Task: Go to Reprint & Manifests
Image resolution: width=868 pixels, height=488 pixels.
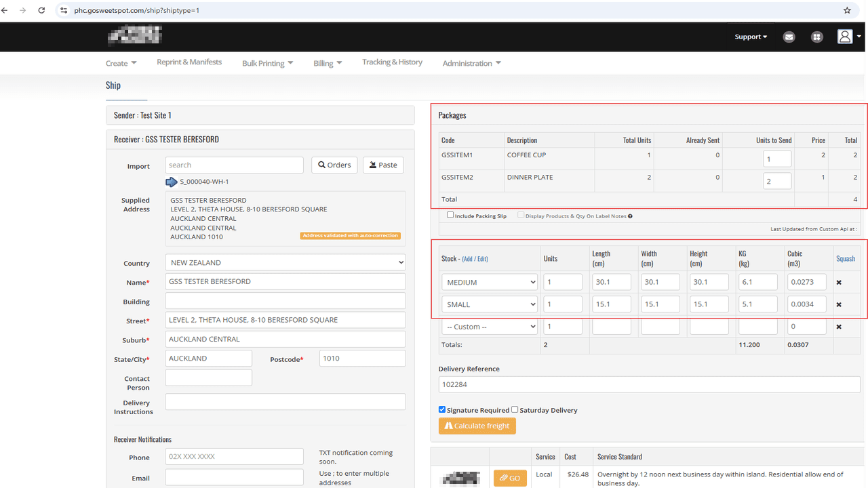Action: coord(189,62)
